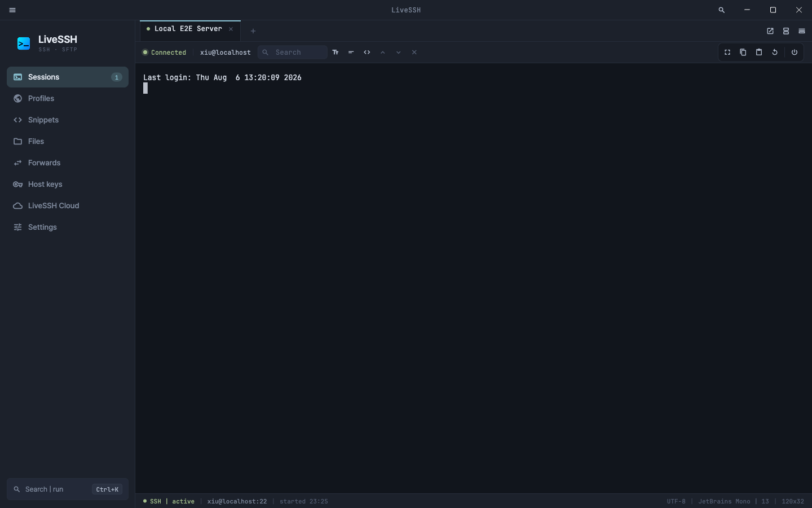Open Settings from the sidebar

68,227
